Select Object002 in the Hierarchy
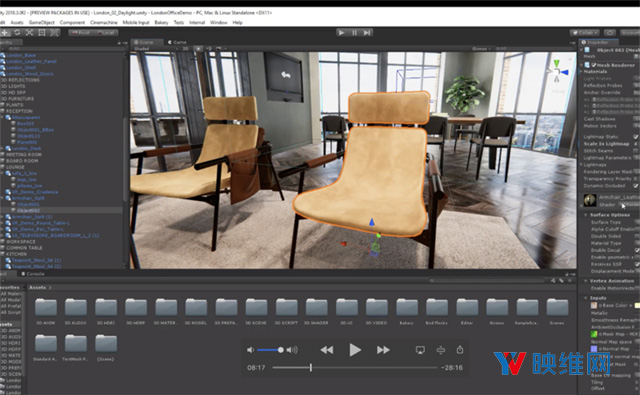640x395 pixels. tap(28, 211)
